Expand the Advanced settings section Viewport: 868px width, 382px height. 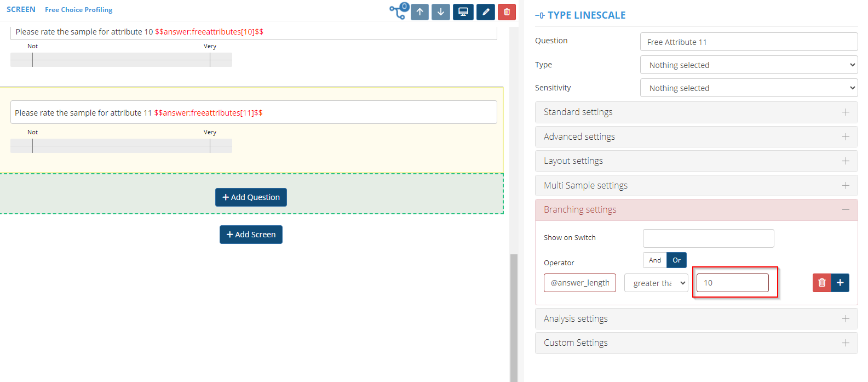coord(696,137)
